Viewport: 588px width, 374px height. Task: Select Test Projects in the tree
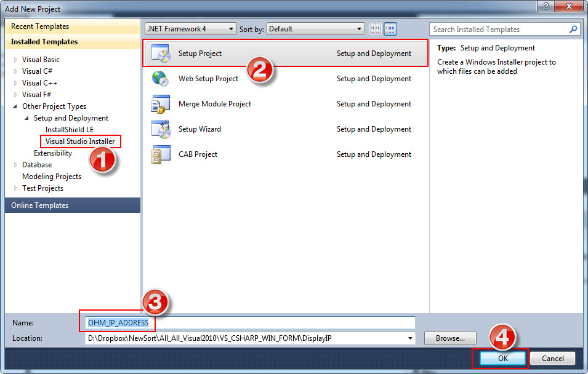(42, 188)
